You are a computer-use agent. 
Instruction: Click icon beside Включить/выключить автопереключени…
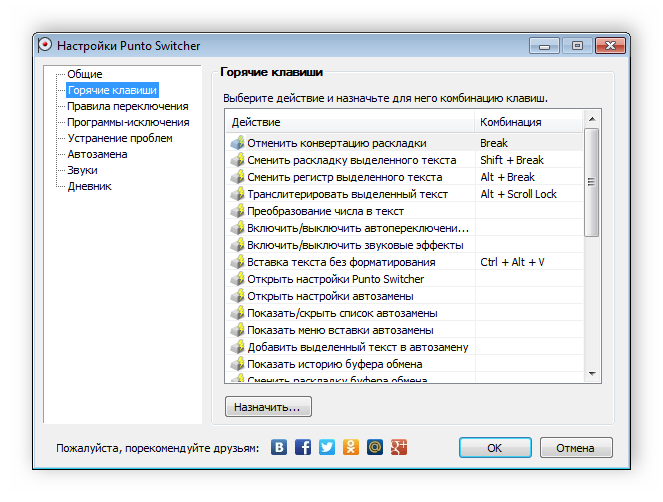(238, 228)
